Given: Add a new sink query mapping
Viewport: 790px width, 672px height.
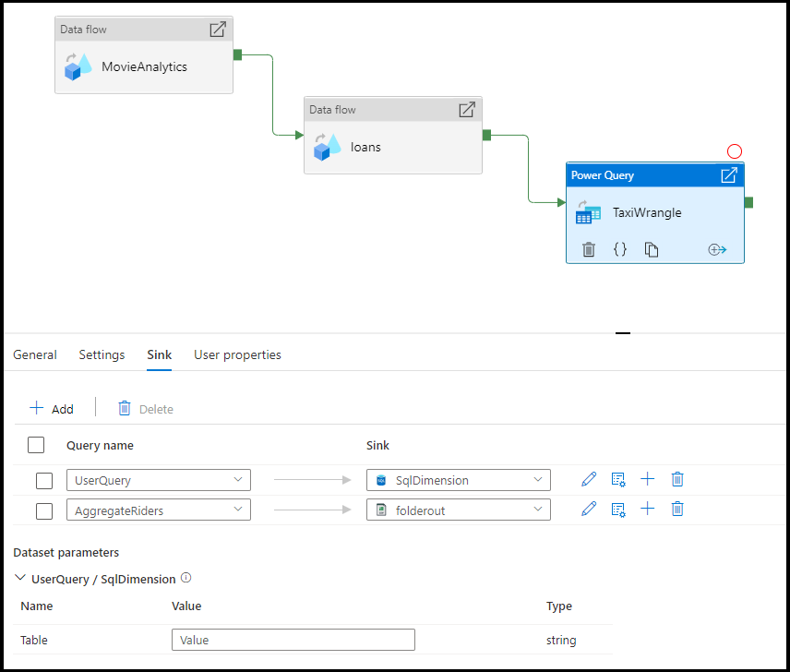Looking at the screenshot, I should [x=53, y=408].
